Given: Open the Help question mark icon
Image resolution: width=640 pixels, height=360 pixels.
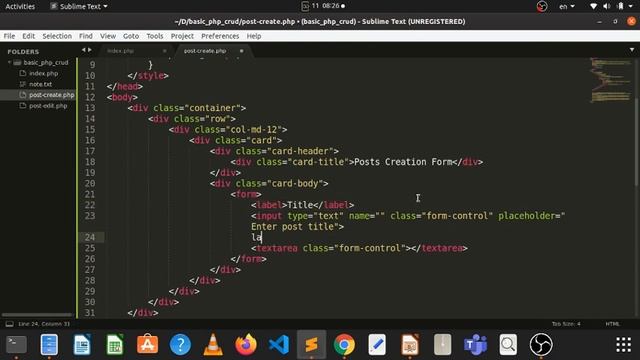Looking at the screenshot, I should [180, 345].
